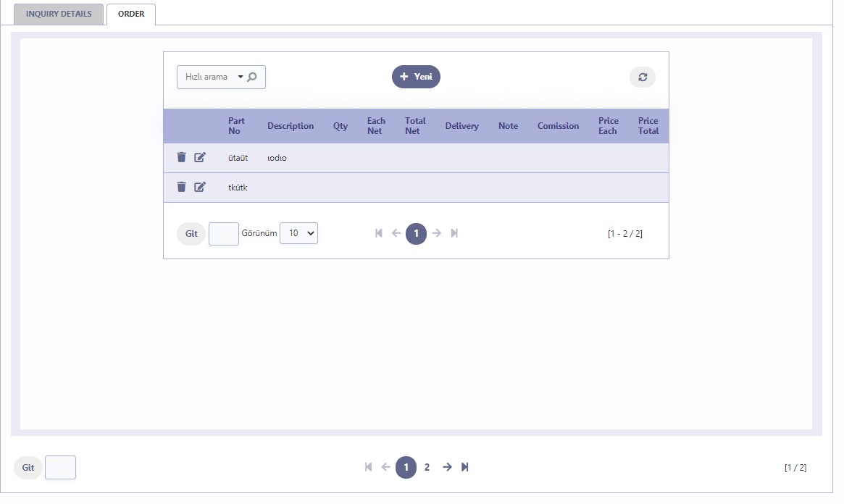Jump to first page in the bottom pager

(368, 467)
